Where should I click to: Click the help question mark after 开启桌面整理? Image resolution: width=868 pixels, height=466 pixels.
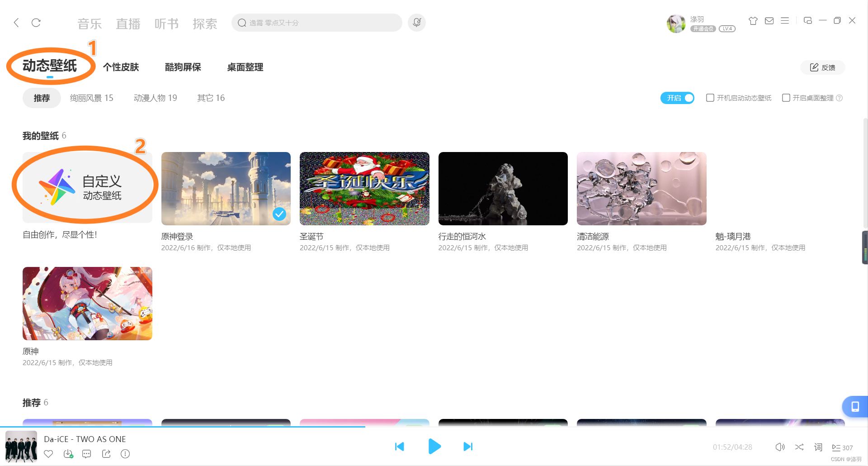click(840, 98)
